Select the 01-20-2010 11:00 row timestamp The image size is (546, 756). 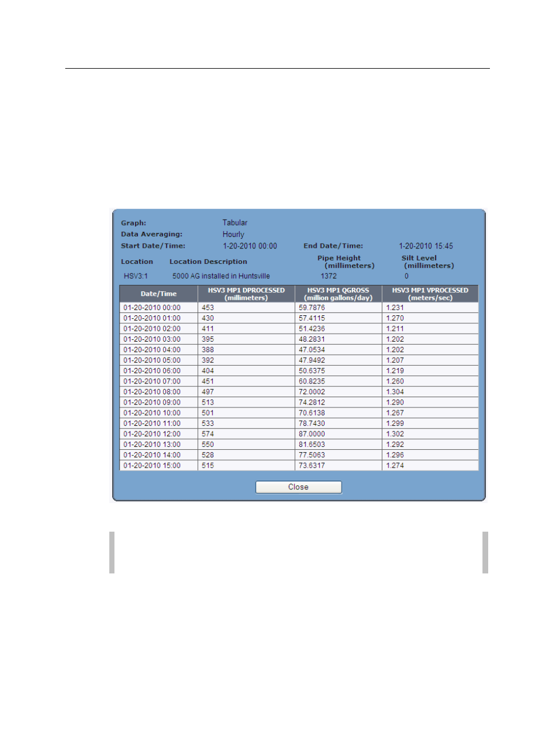tap(152, 423)
